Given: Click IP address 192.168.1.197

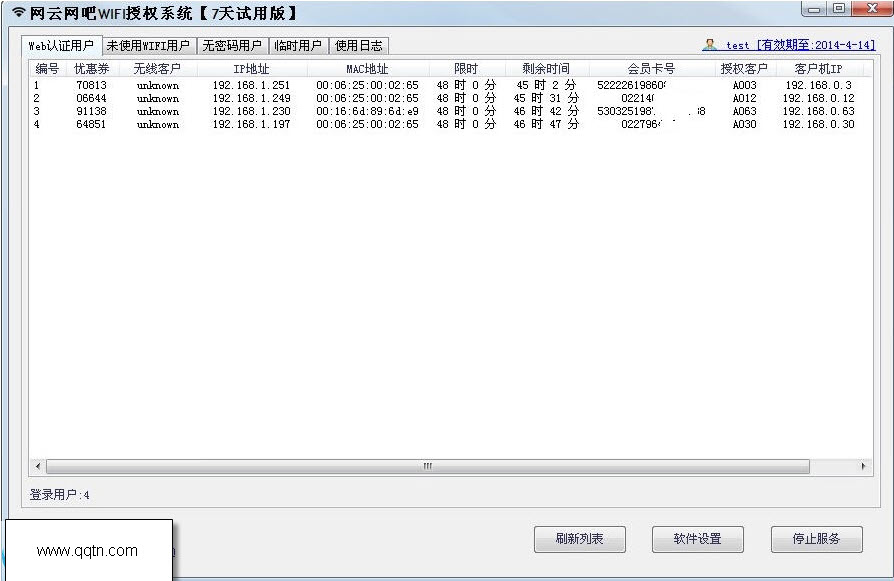Looking at the screenshot, I should (251, 124).
